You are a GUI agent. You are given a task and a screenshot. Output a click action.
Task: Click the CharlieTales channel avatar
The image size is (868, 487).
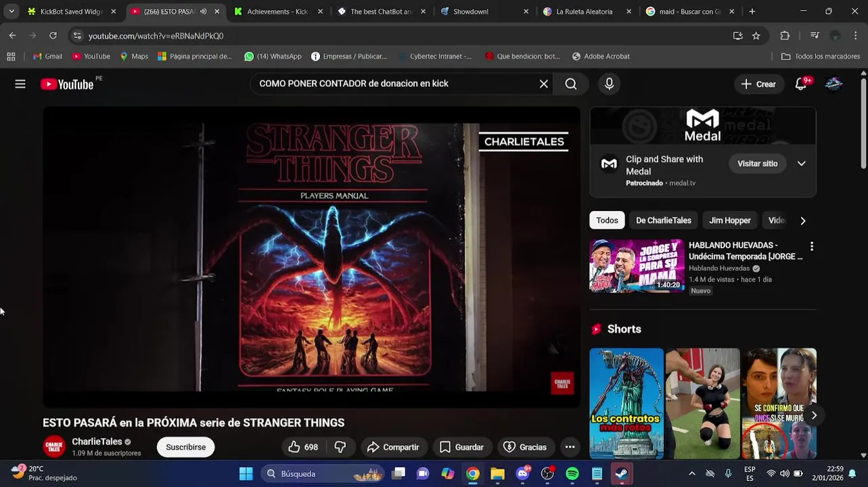coord(54,447)
